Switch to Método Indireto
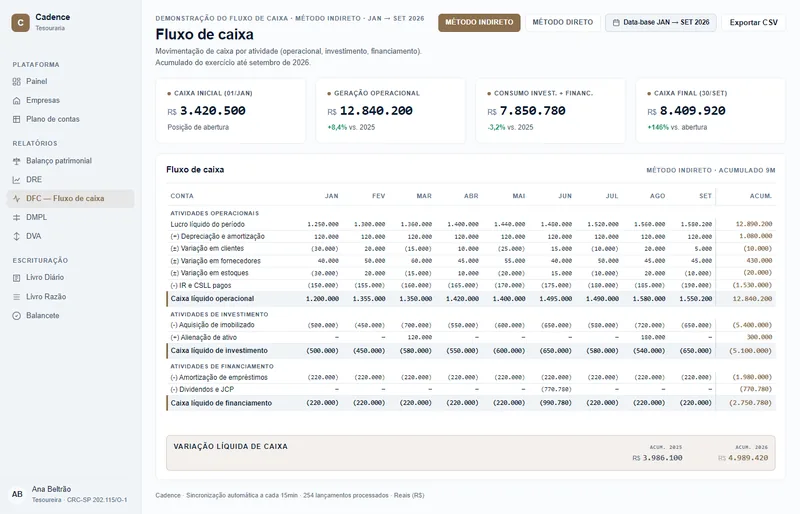This screenshot has height=514, width=800. (x=479, y=22)
